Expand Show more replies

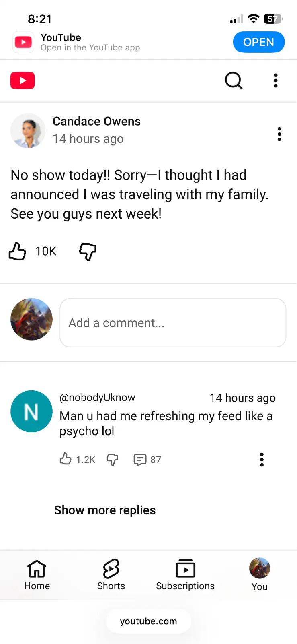coord(105,510)
